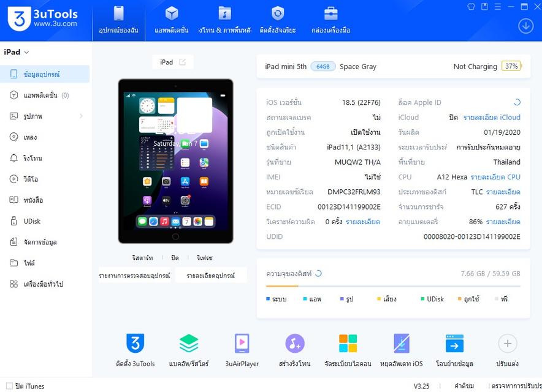Open the กล่องเครื่องมือ (Toolbox) tab
The image size is (542, 392).
[x=331, y=20]
